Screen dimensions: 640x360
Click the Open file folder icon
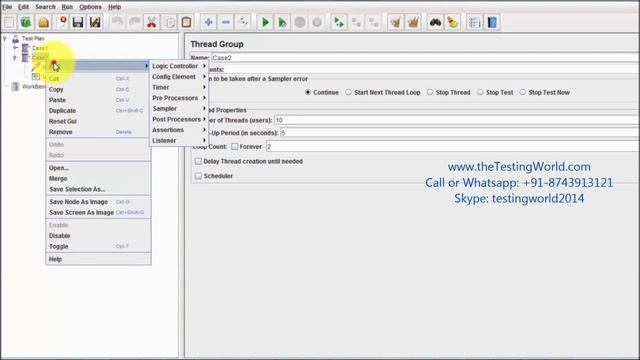(43, 22)
